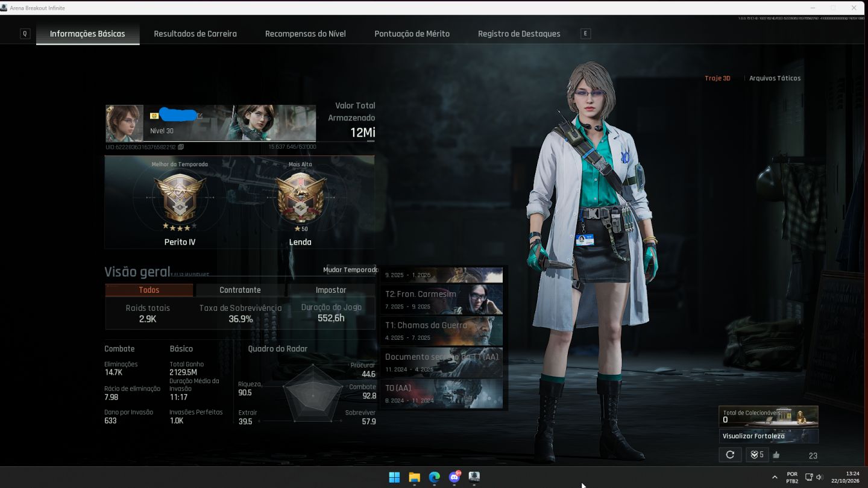Select season 9.2025 - 1.2026

click(443, 275)
